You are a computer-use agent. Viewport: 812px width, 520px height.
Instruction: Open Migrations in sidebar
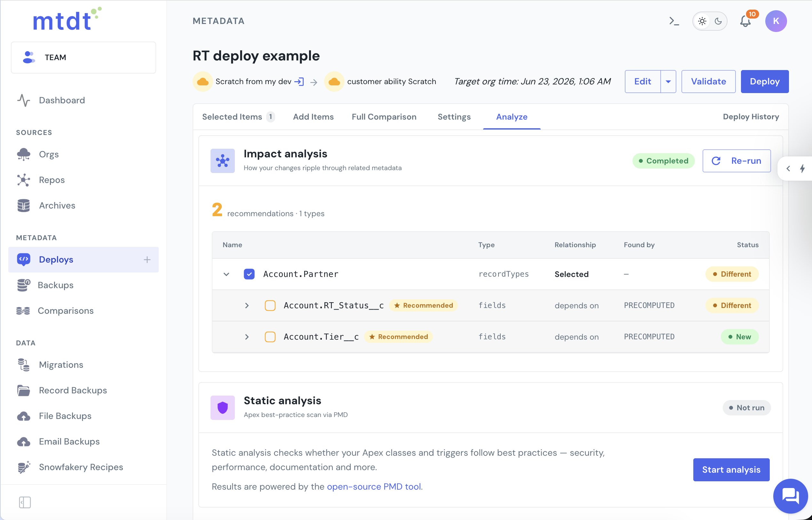[61, 365]
